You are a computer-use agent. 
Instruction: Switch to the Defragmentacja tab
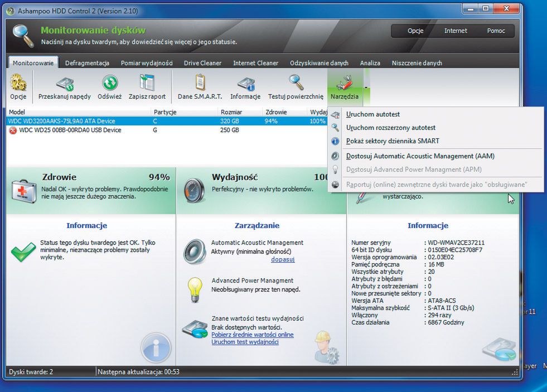click(x=87, y=63)
